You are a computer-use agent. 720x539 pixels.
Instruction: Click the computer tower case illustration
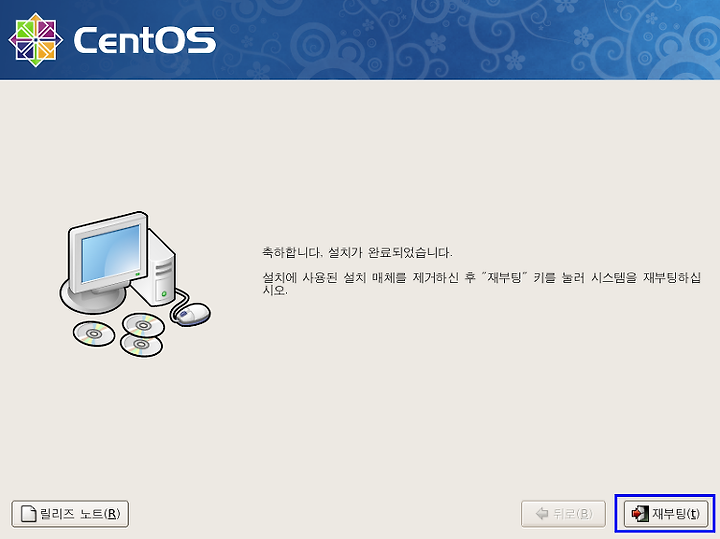pyautogui.click(x=157, y=268)
